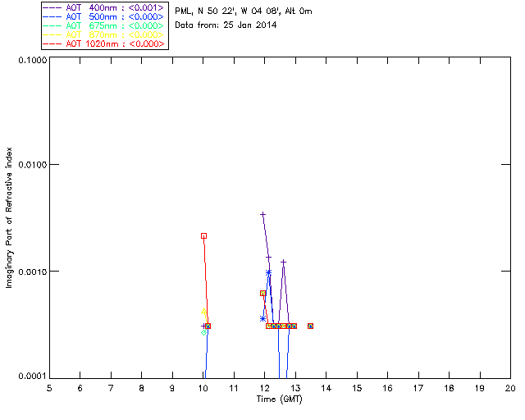525x420 pixels.
Task: Click the x-axis tick label 7
Action: click(x=111, y=388)
